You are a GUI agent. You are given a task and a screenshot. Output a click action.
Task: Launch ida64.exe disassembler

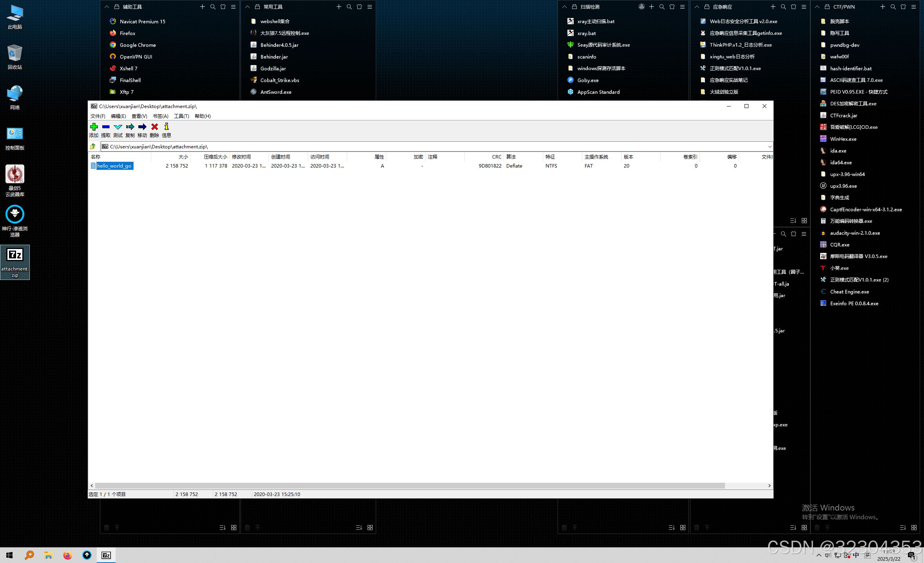[841, 162]
